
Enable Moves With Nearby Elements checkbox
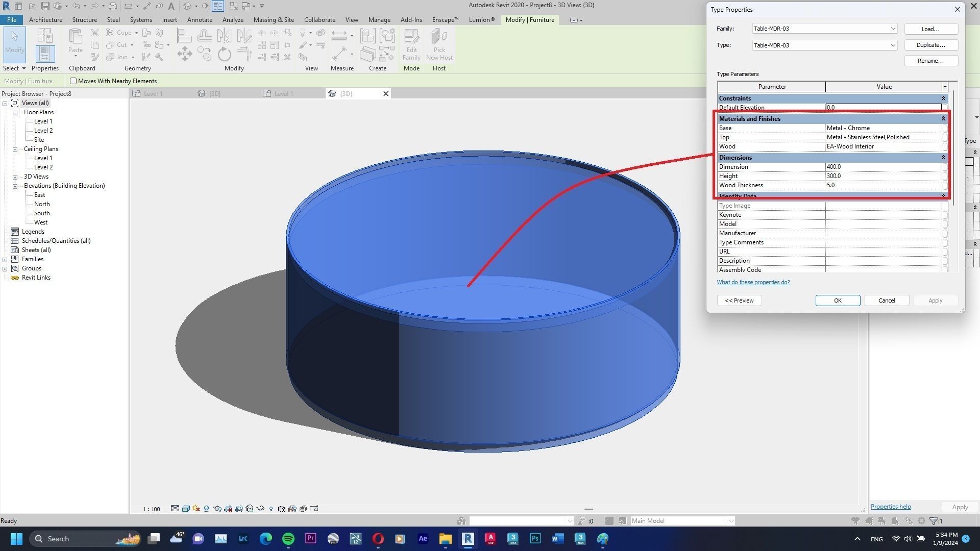pyautogui.click(x=73, y=81)
